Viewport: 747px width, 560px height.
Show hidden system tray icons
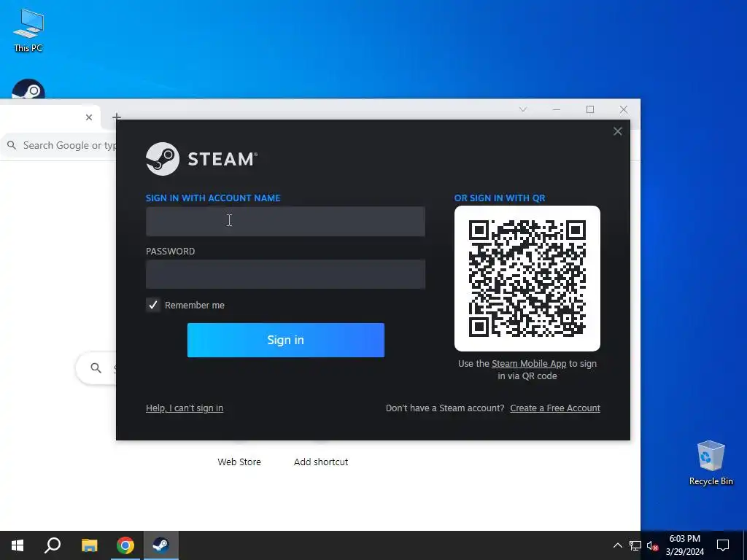click(x=617, y=545)
